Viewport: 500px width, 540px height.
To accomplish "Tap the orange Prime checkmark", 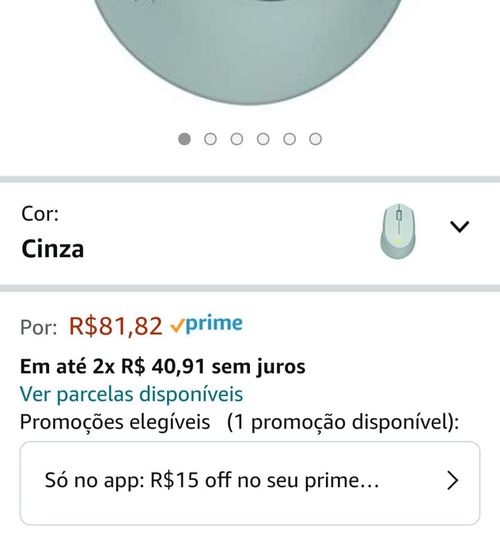I will click(x=177, y=325).
